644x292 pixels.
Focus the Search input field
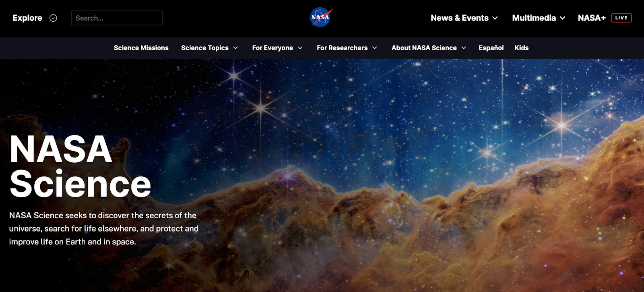(117, 18)
